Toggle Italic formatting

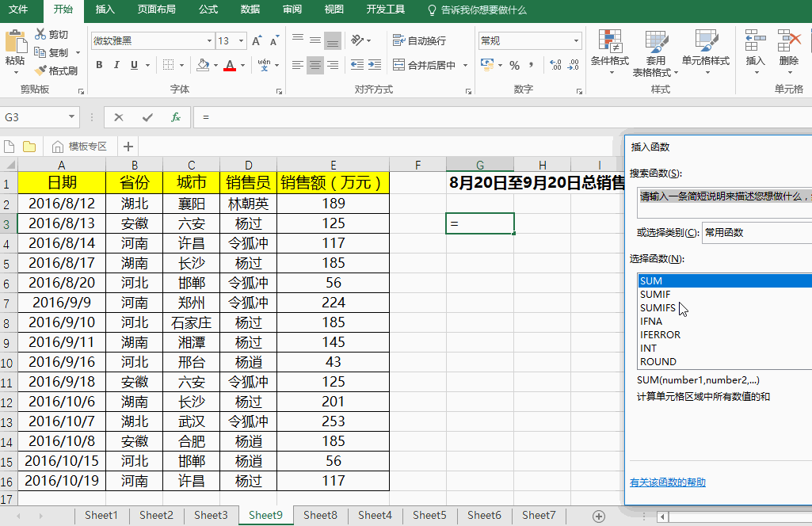[x=116, y=65]
